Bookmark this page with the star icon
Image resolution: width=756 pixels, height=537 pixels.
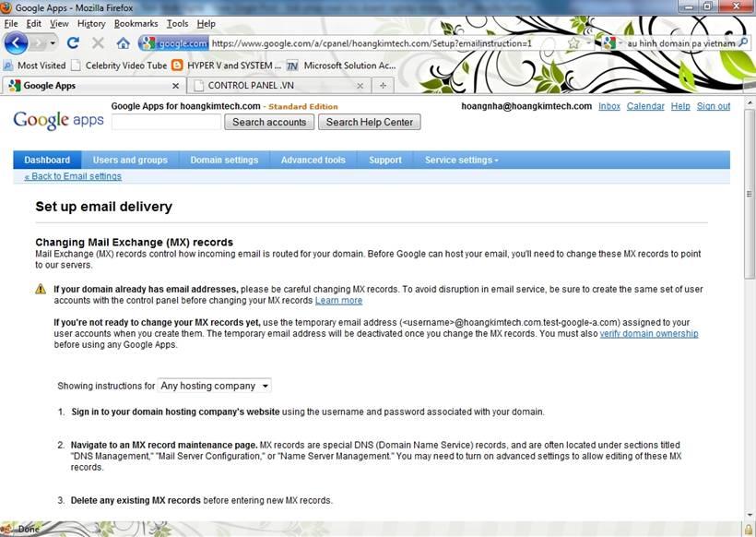(x=573, y=43)
